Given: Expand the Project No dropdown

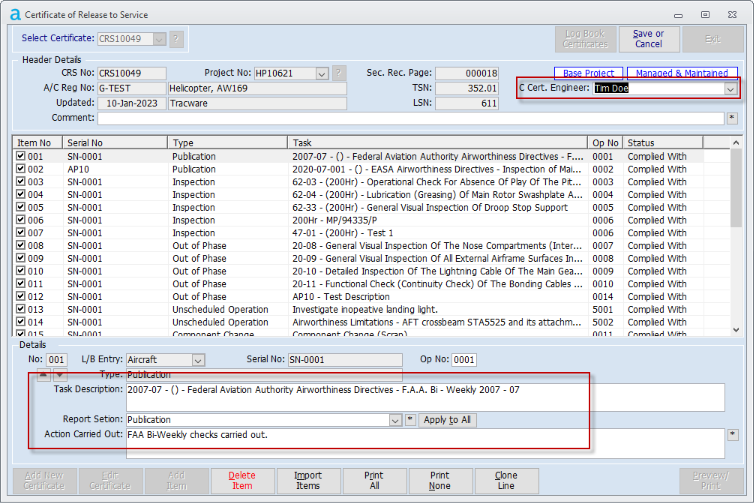Looking at the screenshot, I should 322,74.
